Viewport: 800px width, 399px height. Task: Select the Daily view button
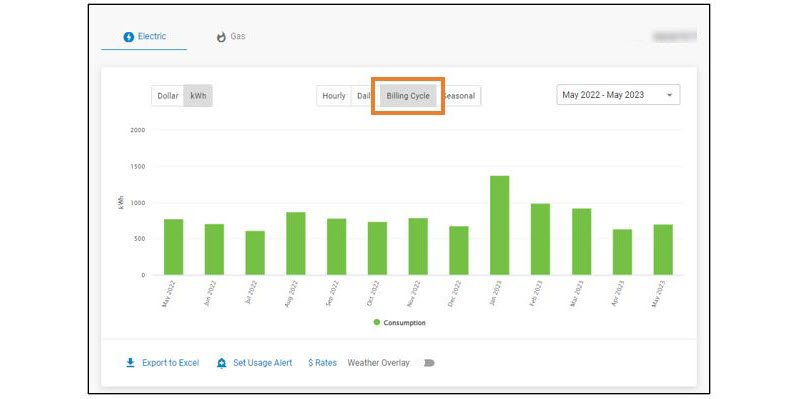pyautogui.click(x=363, y=96)
